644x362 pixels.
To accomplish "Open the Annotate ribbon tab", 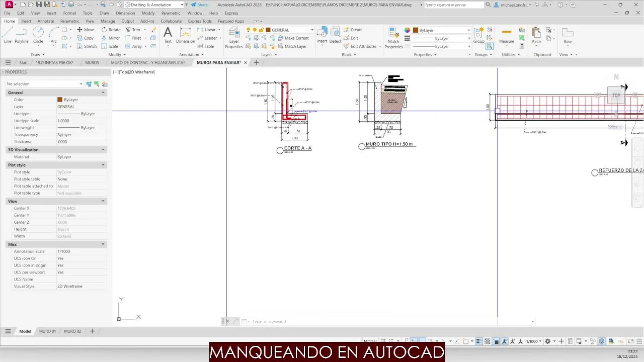I will (x=46, y=21).
